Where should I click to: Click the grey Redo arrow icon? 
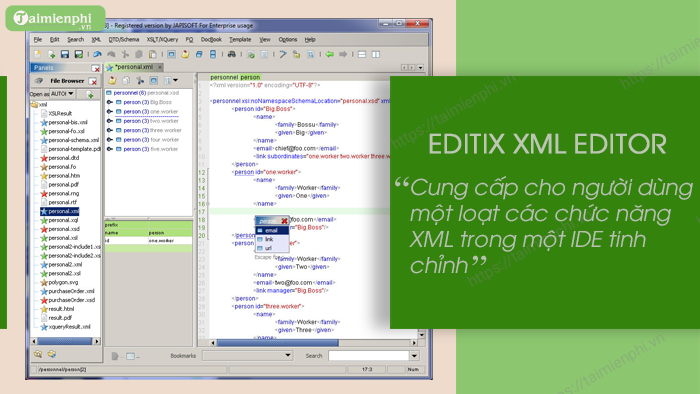[111, 54]
